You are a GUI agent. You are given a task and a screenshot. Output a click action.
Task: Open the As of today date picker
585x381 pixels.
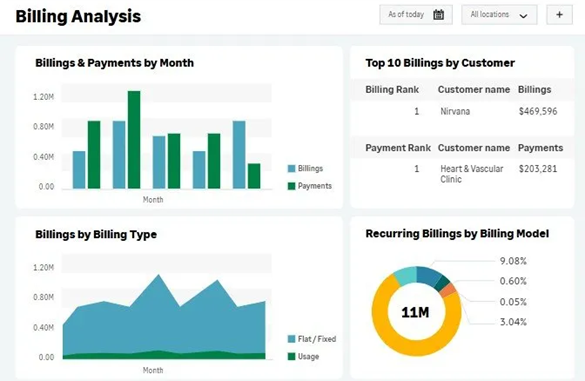[x=416, y=15]
